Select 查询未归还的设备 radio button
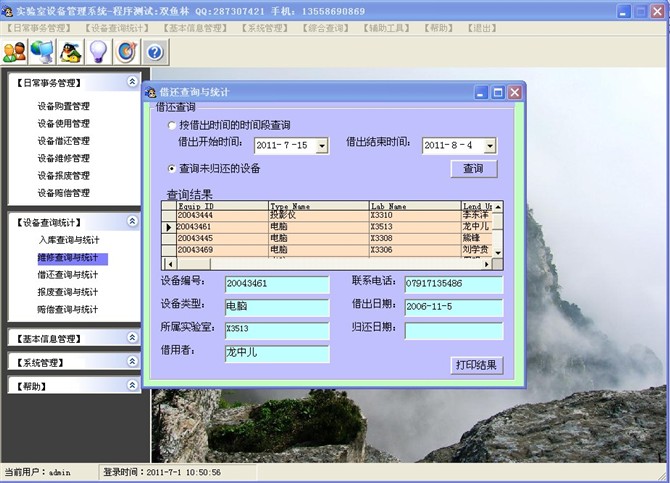 coord(171,169)
